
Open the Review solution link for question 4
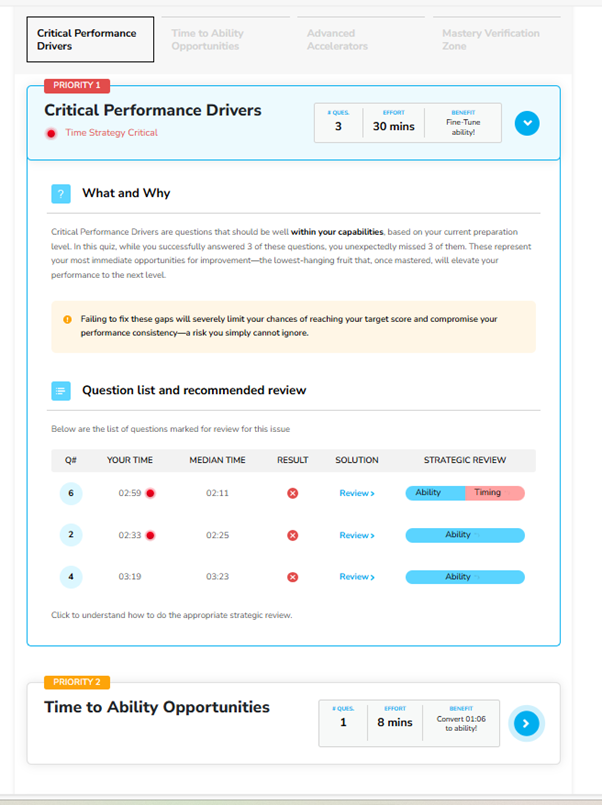pyautogui.click(x=357, y=577)
